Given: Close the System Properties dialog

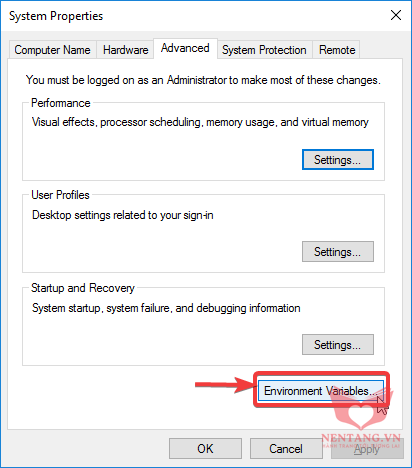Looking at the screenshot, I should [396, 15].
